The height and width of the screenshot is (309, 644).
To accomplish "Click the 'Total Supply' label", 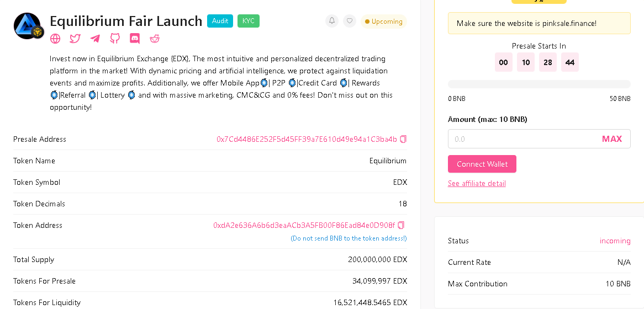I will pos(34,259).
